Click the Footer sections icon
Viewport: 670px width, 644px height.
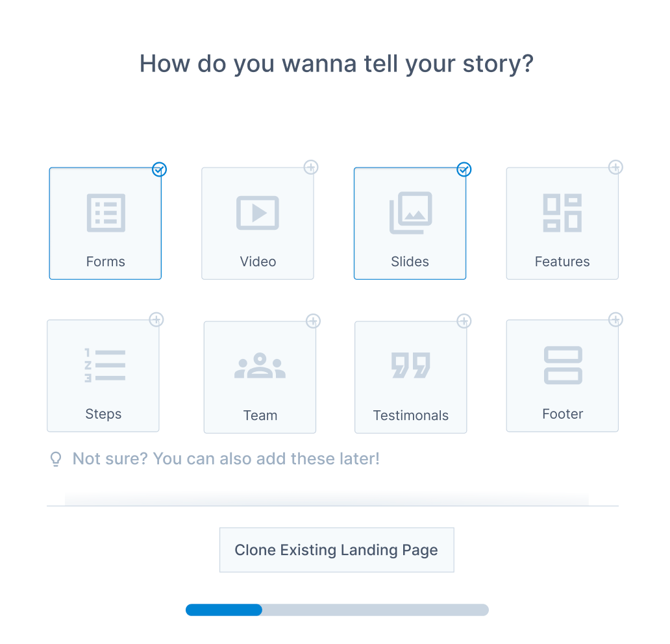[562, 365]
